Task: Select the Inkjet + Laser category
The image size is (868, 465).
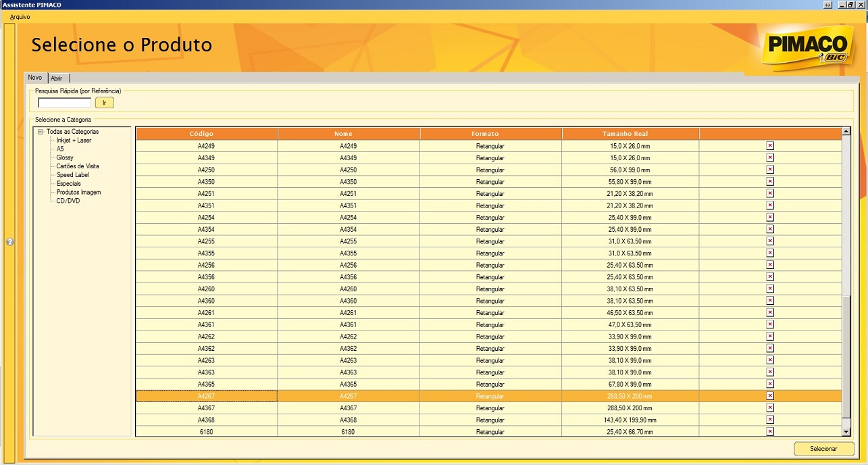Action: 74,140
